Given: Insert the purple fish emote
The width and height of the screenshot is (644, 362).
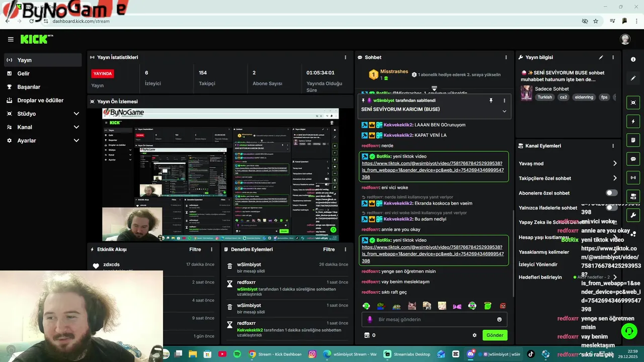Looking at the screenshot, I should [457, 306].
